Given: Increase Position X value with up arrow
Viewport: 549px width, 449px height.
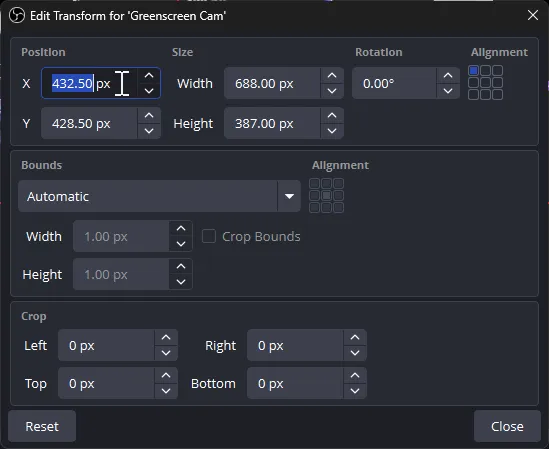Looking at the screenshot, I should point(149,75).
